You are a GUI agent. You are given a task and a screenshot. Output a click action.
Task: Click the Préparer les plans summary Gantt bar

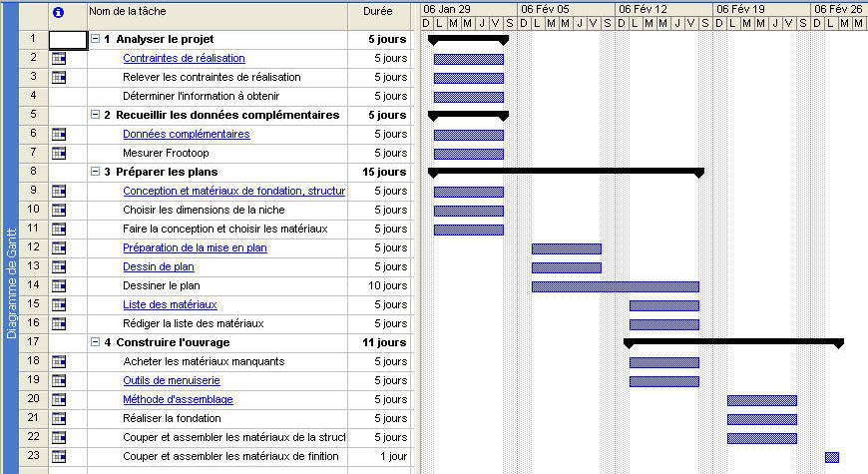pyautogui.click(x=566, y=173)
